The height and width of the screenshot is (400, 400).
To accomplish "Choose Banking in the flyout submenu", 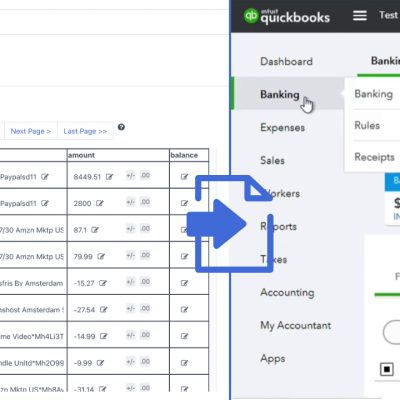I will click(373, 94).
